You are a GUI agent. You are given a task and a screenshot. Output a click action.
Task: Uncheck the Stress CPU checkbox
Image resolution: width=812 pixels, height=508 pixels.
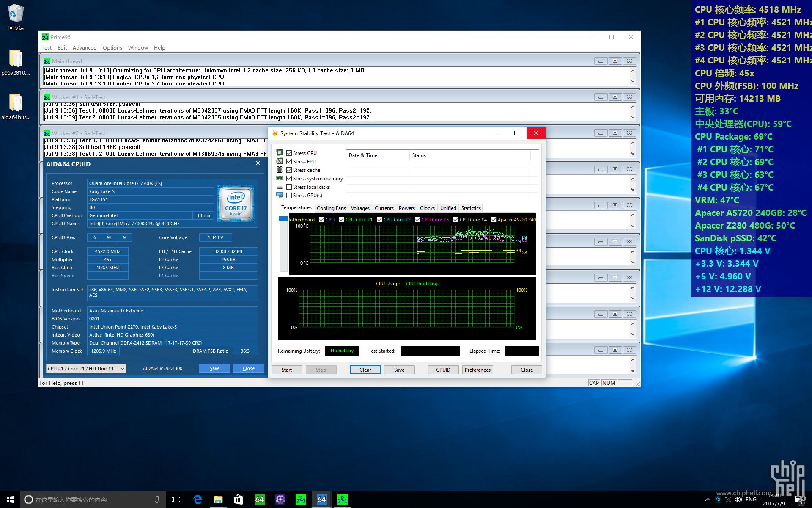coord(289,153)
